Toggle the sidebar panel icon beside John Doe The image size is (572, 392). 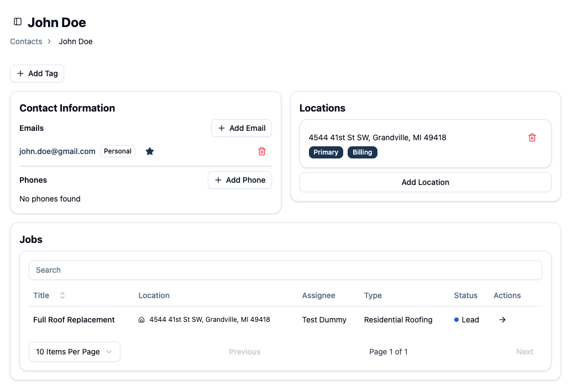pyautogui.click(x=18, y=22)
